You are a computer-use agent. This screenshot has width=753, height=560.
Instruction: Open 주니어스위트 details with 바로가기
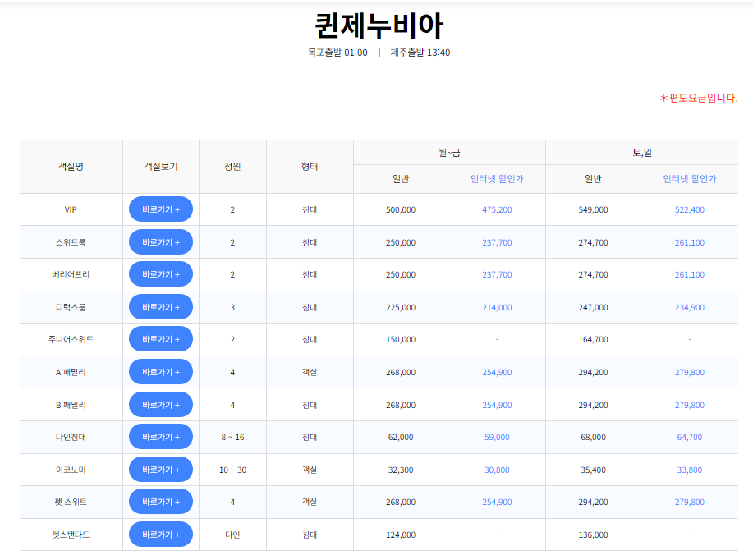pyautogui.click(x=160, y=338)
